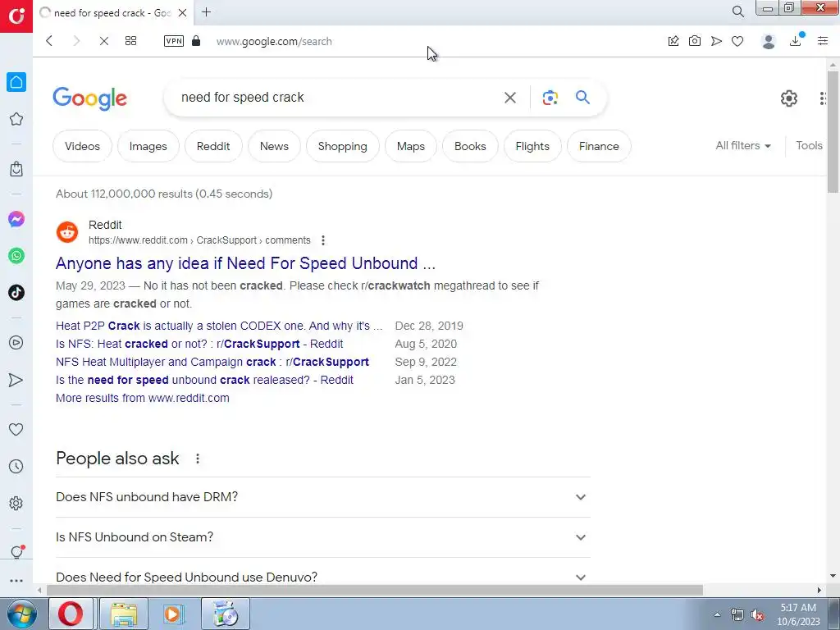Search by image with Google Lens icon
Screen dimensions: 840x630
pyautogui.click(x=550, y=98)
